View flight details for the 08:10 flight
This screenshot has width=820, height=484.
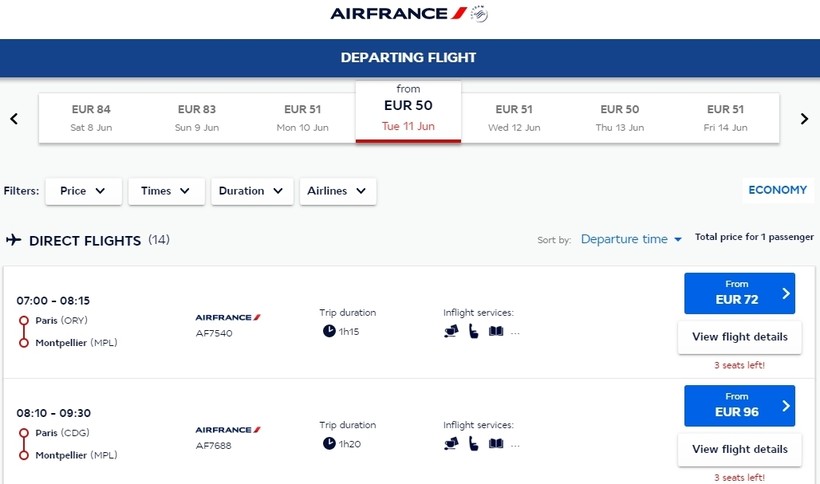pos(739,449)
